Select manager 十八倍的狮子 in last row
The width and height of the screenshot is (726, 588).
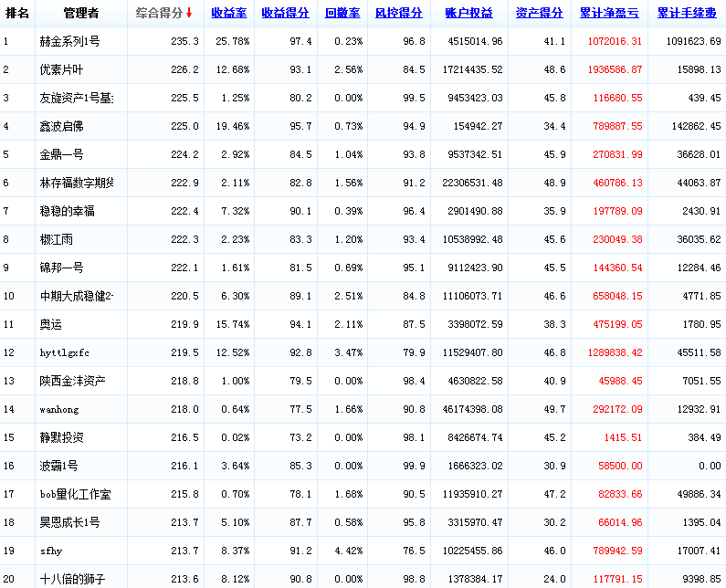72,580
